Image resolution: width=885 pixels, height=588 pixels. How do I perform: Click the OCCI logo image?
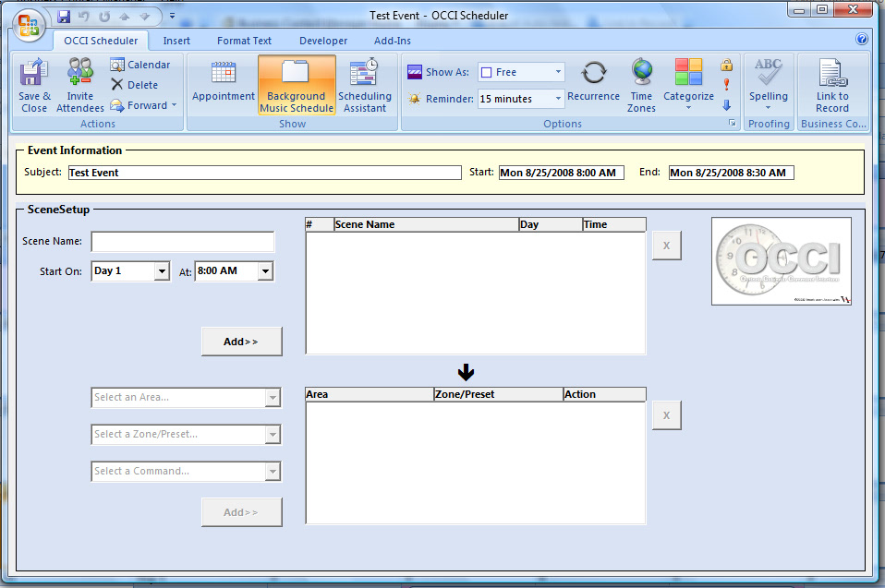tap(782, 261)
